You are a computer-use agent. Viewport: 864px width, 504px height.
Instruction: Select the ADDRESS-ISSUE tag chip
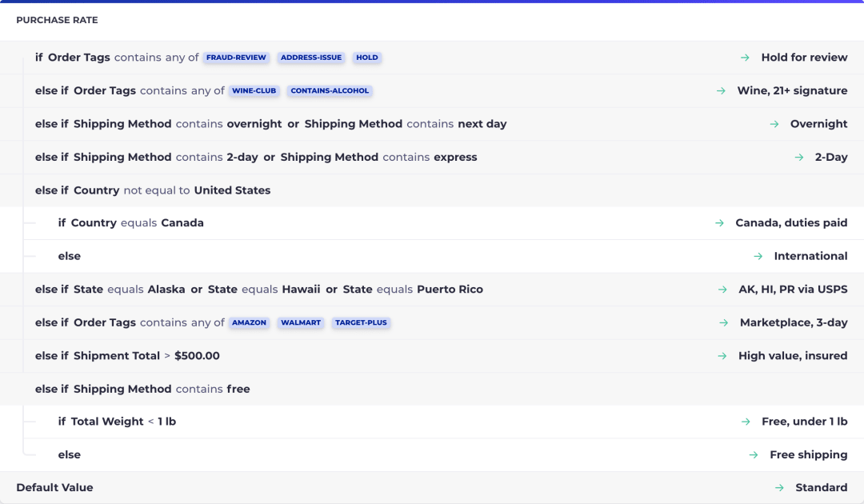[310, 58]
